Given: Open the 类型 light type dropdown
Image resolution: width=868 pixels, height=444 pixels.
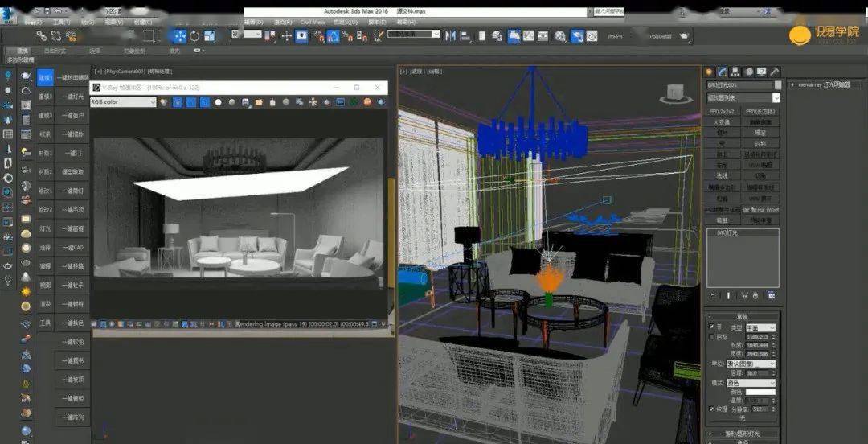Looking at the screenshot, I should point(760,327).
